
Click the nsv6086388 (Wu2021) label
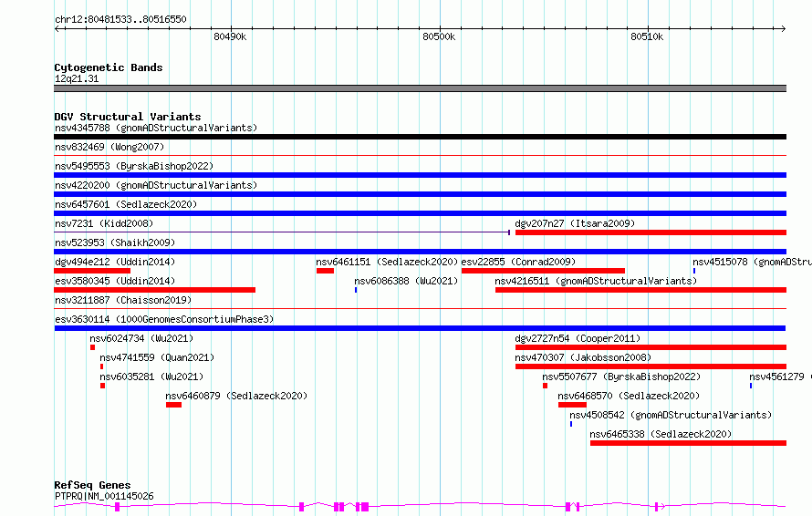point(406,281)
